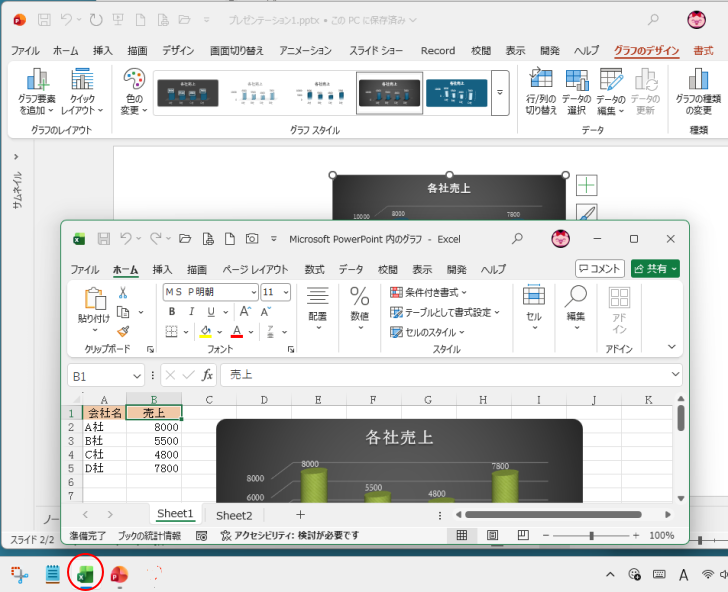728x592 pixels.
Task: Select the dark chart style thumbnail highlighted in gallery
Action: tap(389, 93)
